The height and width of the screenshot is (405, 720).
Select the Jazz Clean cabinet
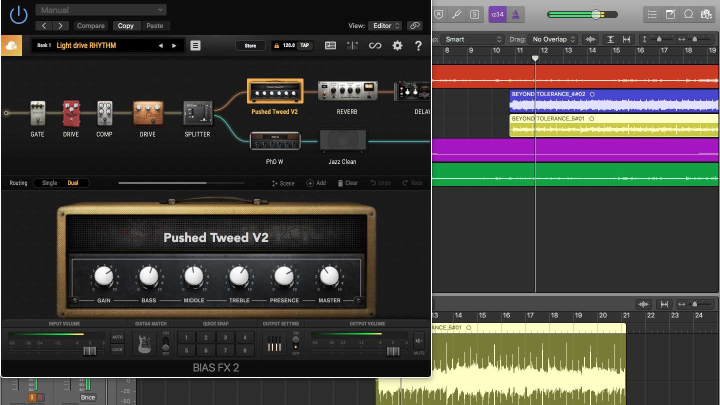(343, 141)
